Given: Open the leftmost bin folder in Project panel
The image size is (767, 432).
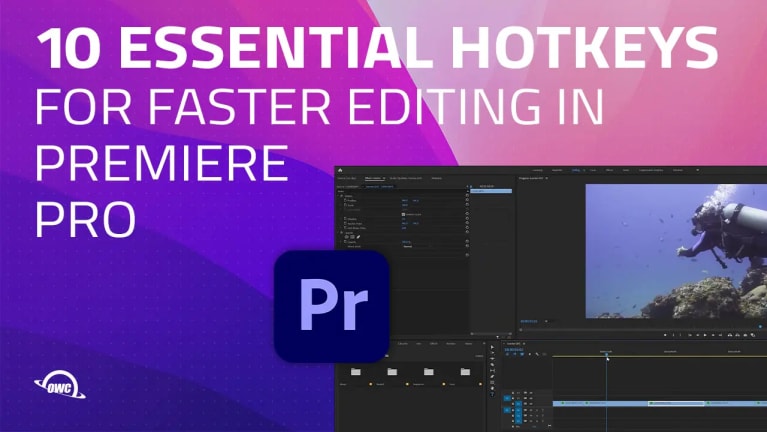Looking at the screenshot, I should [356, 372].
